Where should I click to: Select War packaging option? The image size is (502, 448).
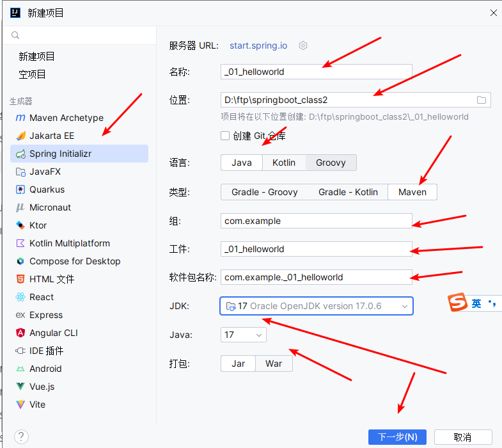(x=274, y=364)
